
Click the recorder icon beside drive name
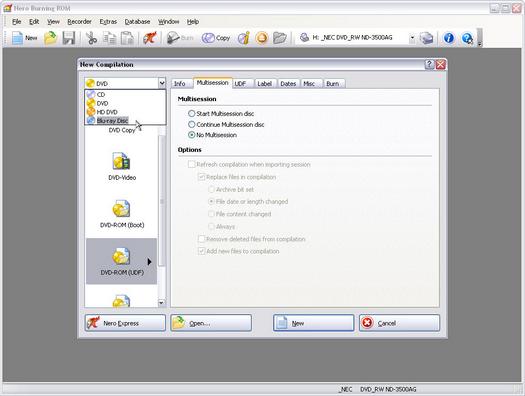[x=304, y=37]
